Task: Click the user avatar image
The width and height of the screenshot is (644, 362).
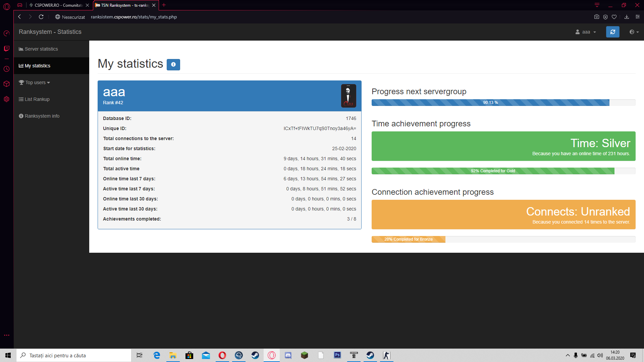Action: [x=348, y=96]
